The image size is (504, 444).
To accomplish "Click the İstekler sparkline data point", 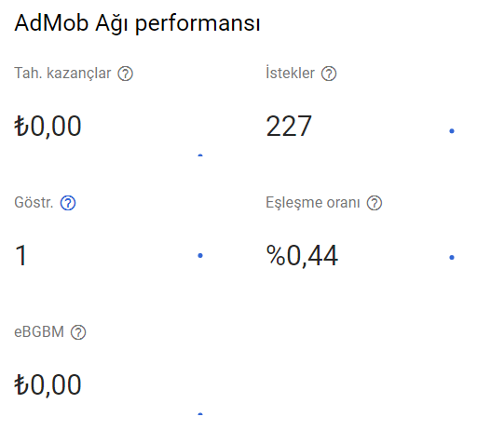I will [x=452, y=130].
